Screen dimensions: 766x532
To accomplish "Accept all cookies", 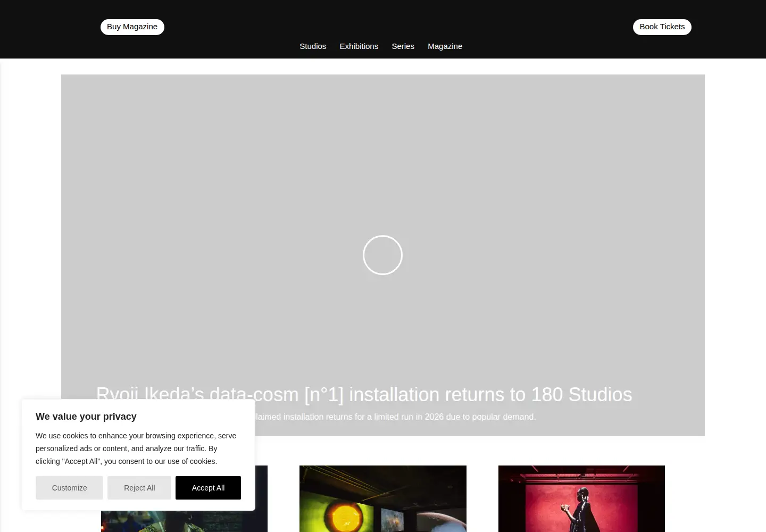I will click(208, 488).
